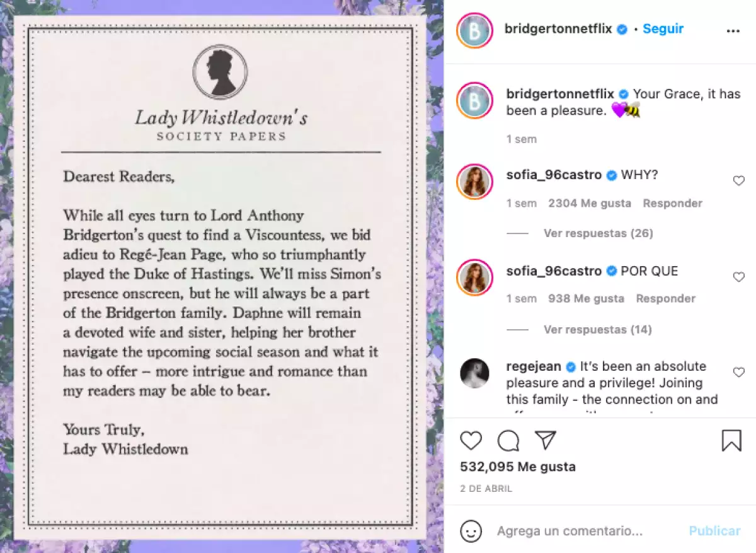Reply to the POR QUE comment via Responder
The width and height of the screenshot is (756, 553).
click(665, 298)
